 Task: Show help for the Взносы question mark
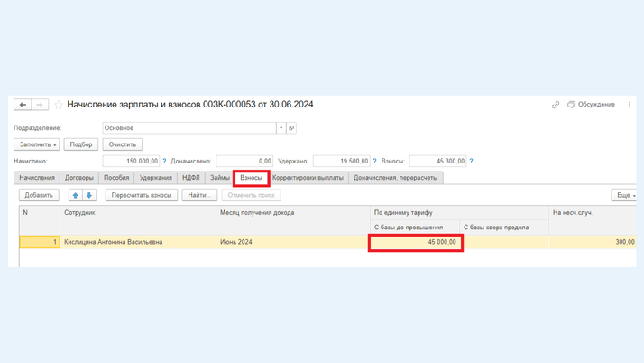coord(471,161)
